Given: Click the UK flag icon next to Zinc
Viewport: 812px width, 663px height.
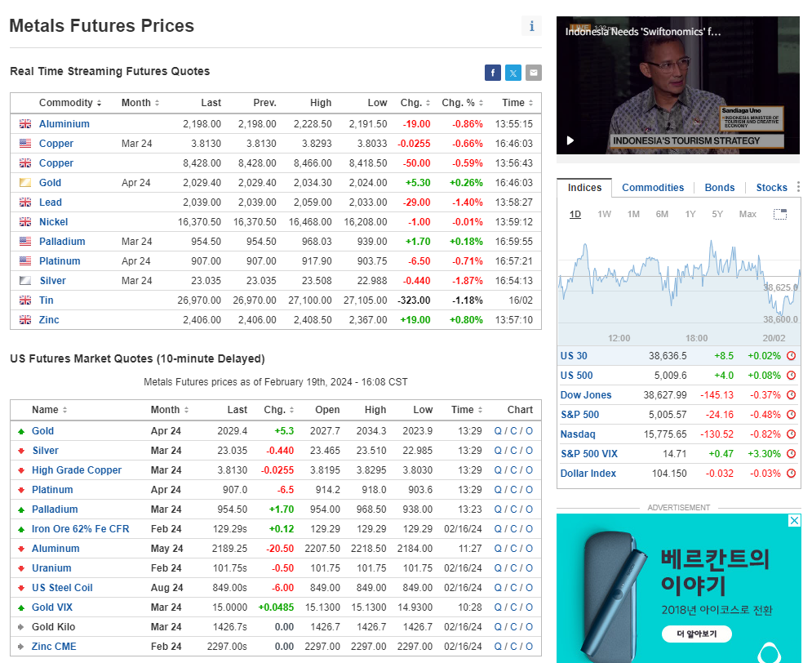Looking at the screenshot, I should pyautogui.click(x=24, y=320).
